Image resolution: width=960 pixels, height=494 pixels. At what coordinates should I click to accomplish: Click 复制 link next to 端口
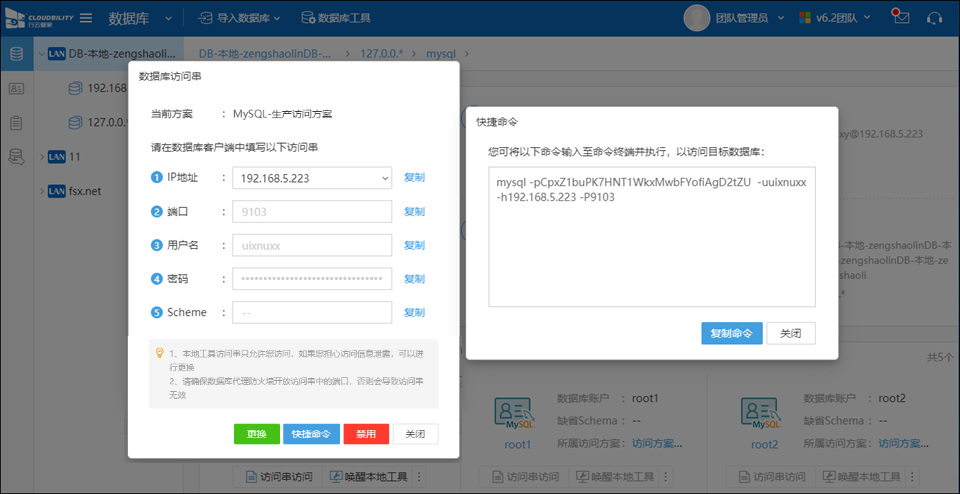pyautogui.click(x=414, y=212)
